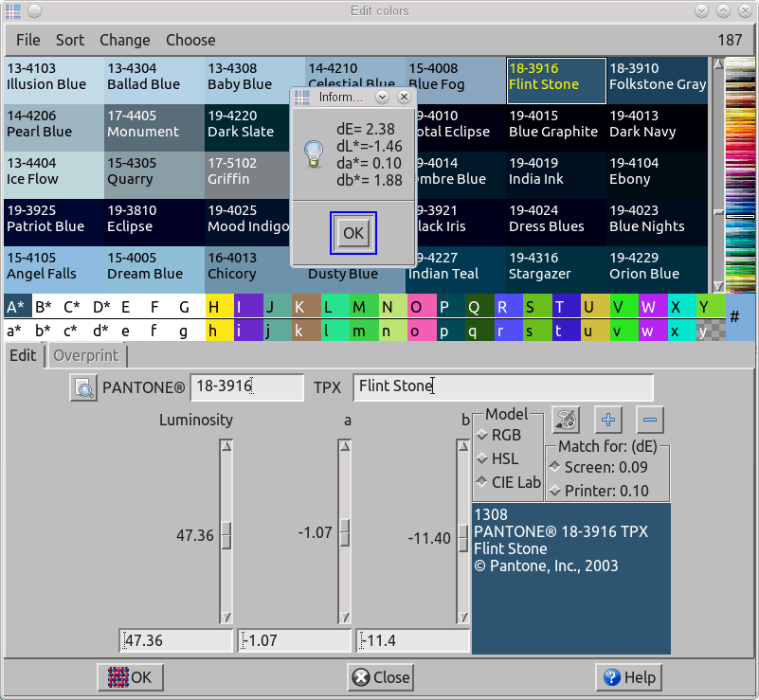Screen dimensions: 759x700
Task: Click the pink O palette slot
Action: (422, 306)
